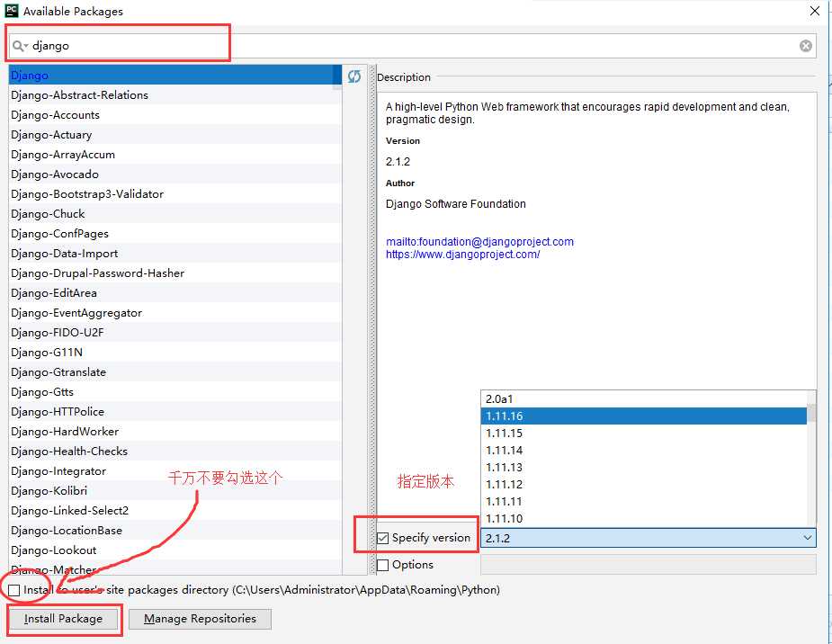Select version 1.11.14 from the list
This screenshot has width=832, height=644.
tap(644, 450)
